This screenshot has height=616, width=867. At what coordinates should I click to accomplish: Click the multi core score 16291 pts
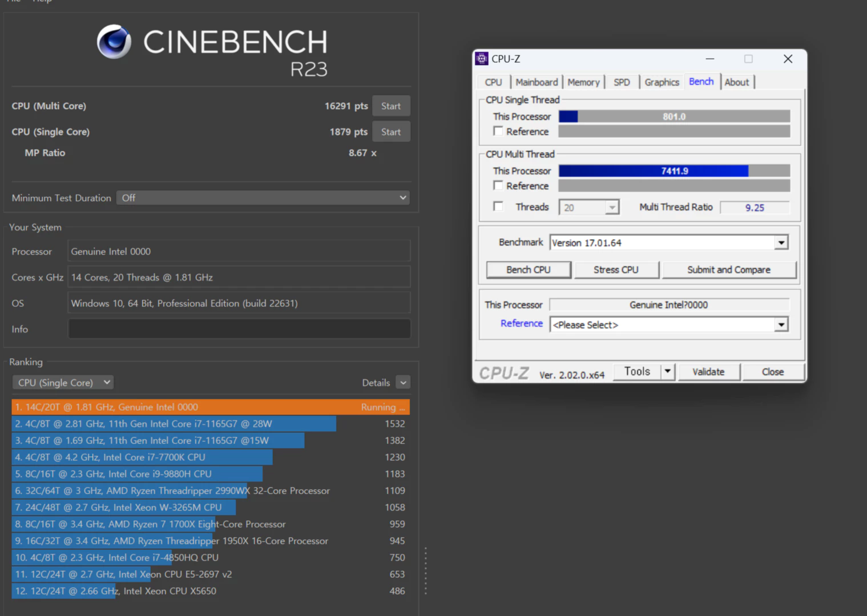pos(346,106)
